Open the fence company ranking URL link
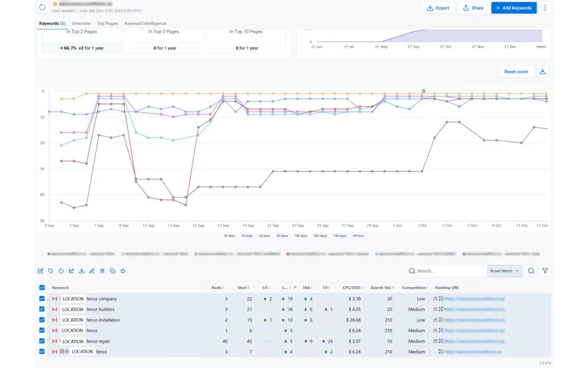 (474, 298)
